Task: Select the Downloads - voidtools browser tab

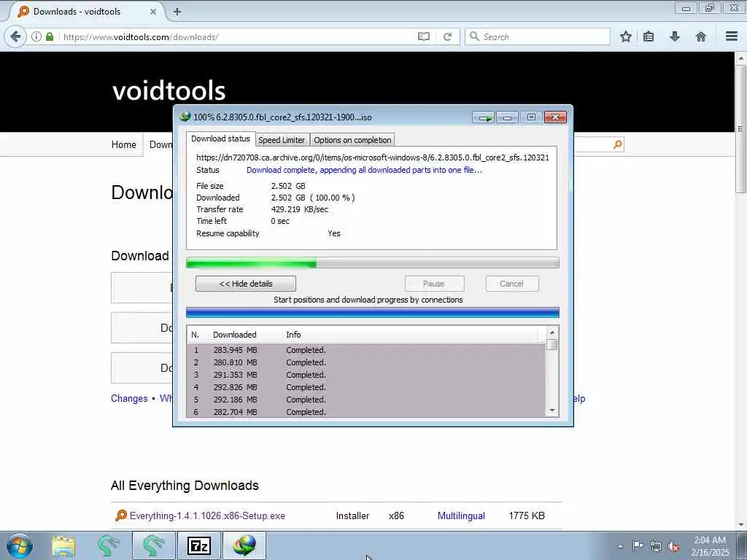Action: [x=85, y=12]
